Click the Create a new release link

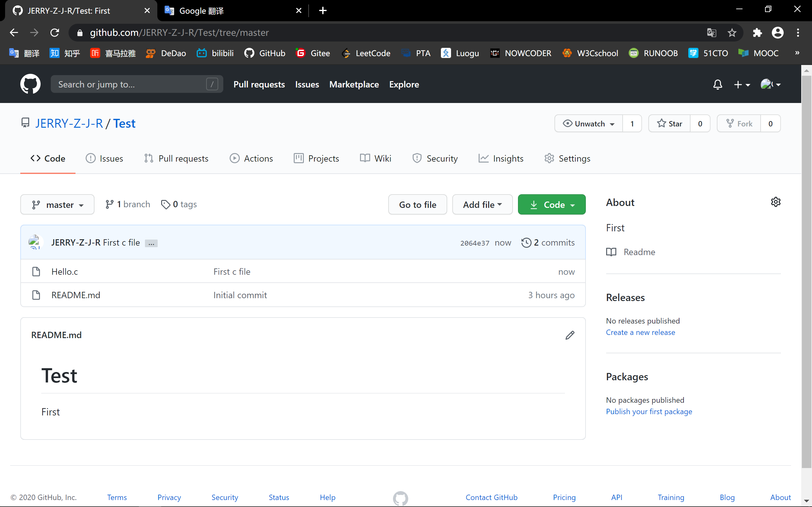(640, 332)
